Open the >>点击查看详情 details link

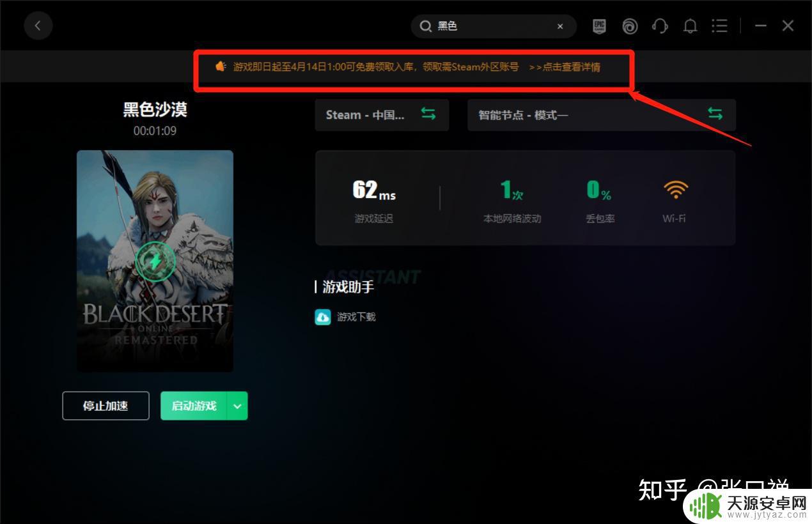pyautogui.click(x=565, y=66)
